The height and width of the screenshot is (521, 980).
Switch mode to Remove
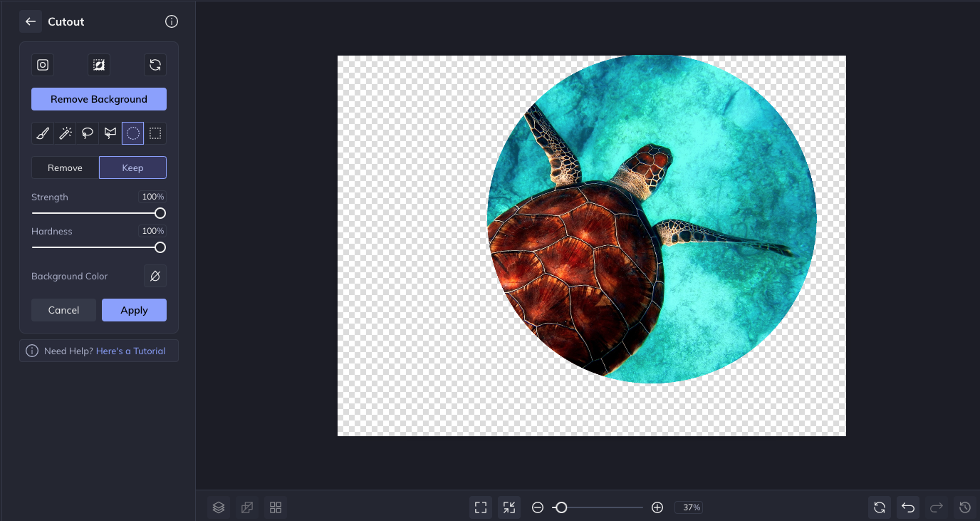65,167
